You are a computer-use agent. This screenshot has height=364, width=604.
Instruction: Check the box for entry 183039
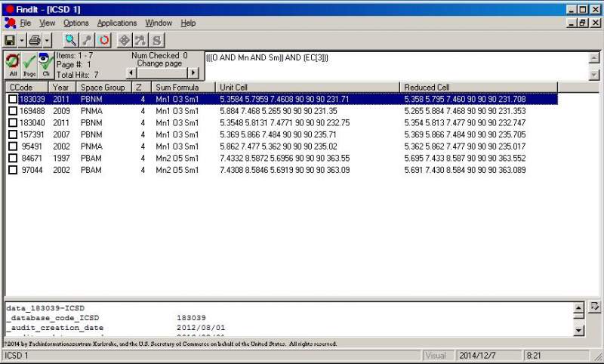tap(13, 100)
